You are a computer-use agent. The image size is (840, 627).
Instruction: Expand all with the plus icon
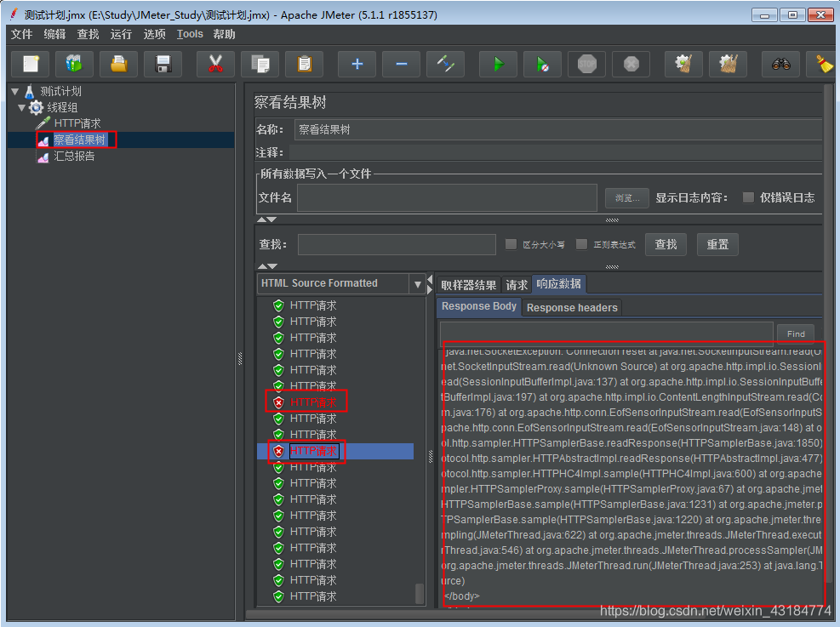[357, 65]
